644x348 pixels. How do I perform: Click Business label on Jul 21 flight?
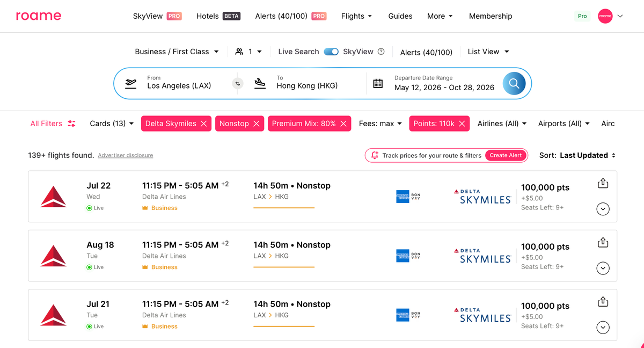(x=159, y=326)
